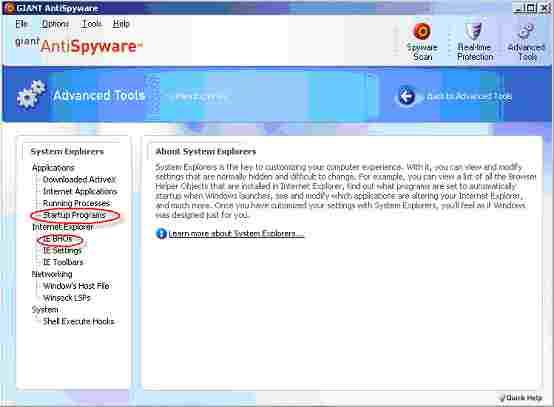Select IE Toolbars in tree
The image size is (554, 407).
pyautogui.click(x=63, y=263)
